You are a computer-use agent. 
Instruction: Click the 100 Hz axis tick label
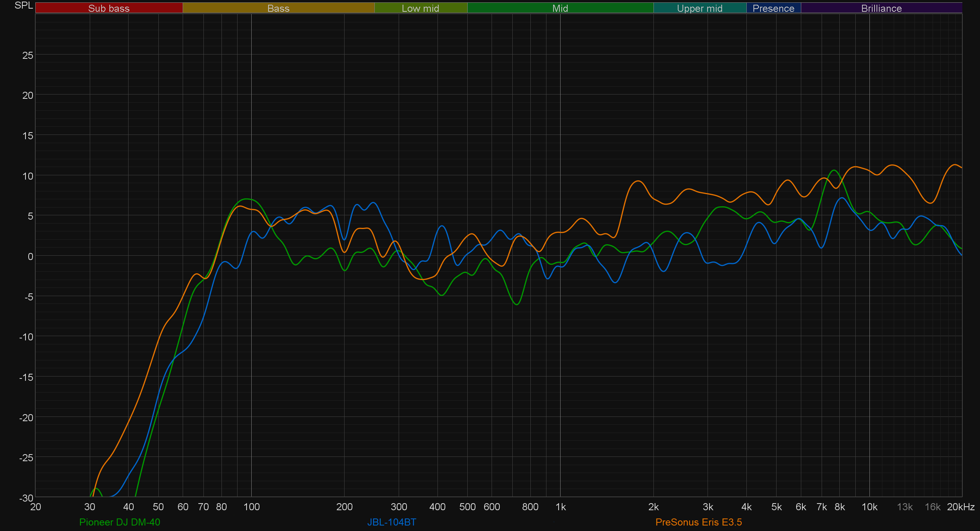(251, 507)
